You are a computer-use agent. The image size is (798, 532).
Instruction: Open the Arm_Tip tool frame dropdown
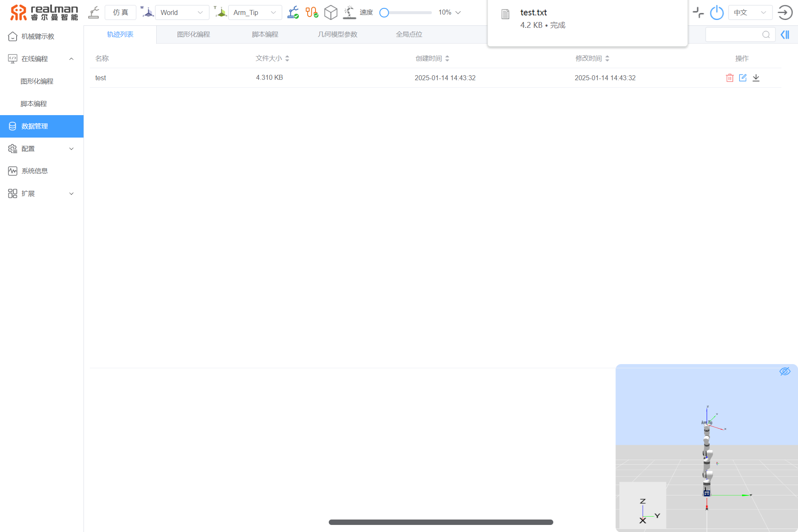pyautogui.click(x=255, y=12)
